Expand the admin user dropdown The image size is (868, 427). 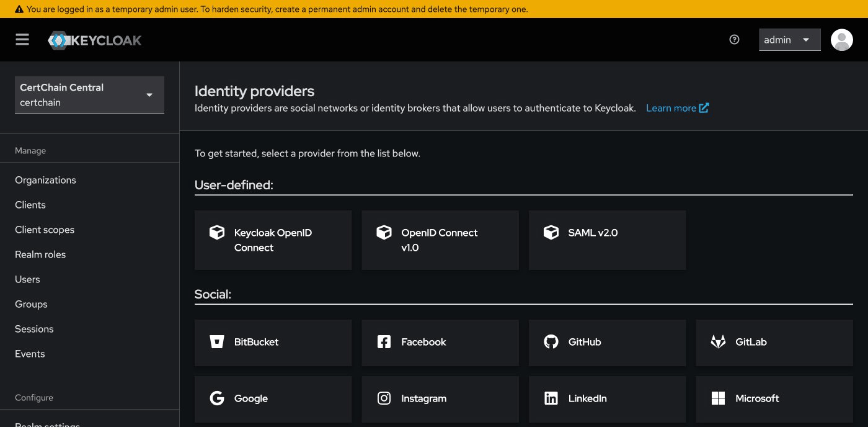(x=789, y=39)
